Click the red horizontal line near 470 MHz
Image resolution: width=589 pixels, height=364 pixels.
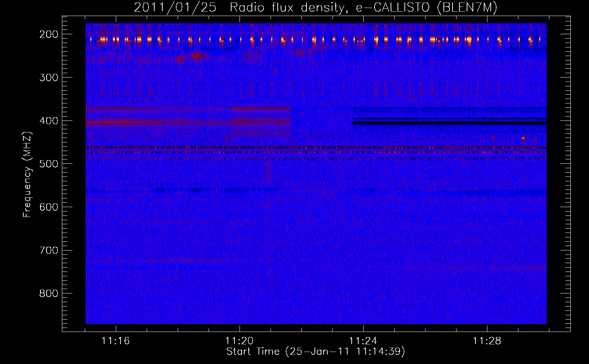[316, 152]
